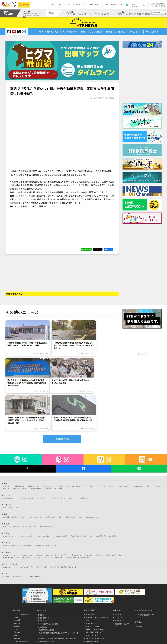Open the Instagram icon in the teal section
The width and height of the screenshot is (167, 644).
pos(25,459)
